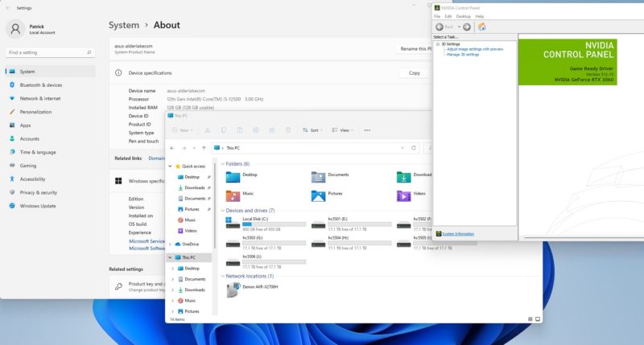This screenshot has width=644, height=345.
Task: Open the See more ellipsis in File Explorer
Action: (x=367, y=130)
